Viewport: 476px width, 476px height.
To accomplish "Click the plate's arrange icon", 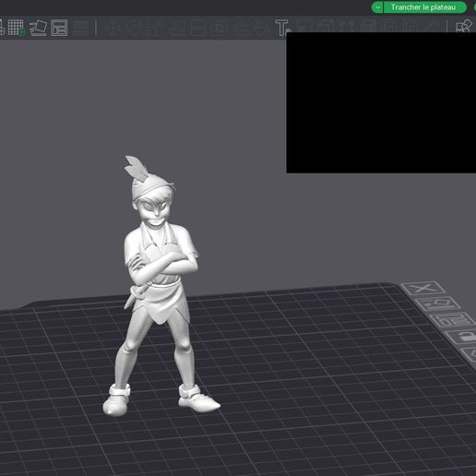I will coord(453,320).
